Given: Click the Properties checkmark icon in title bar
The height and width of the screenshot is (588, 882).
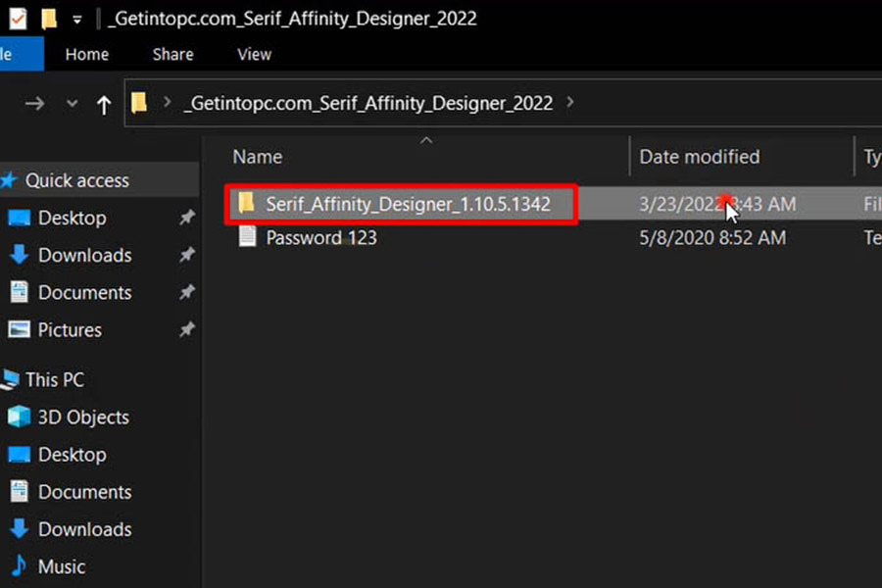Looking at the screenshot, I should (17, 19).
